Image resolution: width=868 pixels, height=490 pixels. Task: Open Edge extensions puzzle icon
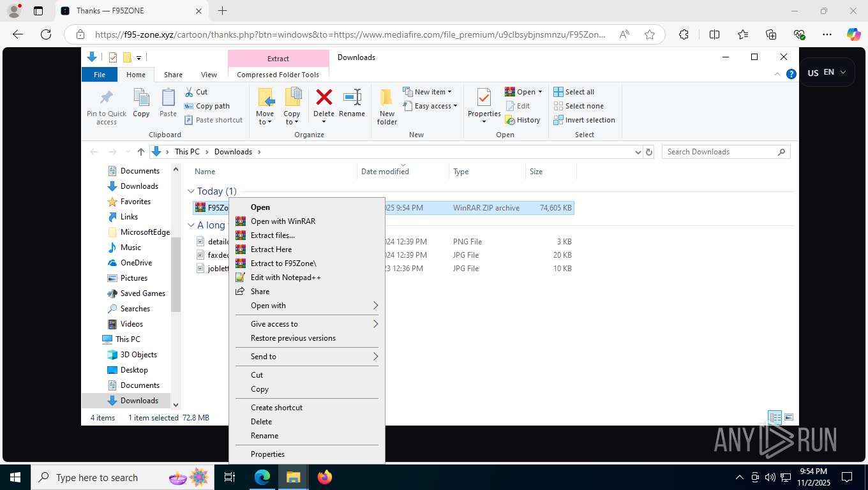coord(684,34)
